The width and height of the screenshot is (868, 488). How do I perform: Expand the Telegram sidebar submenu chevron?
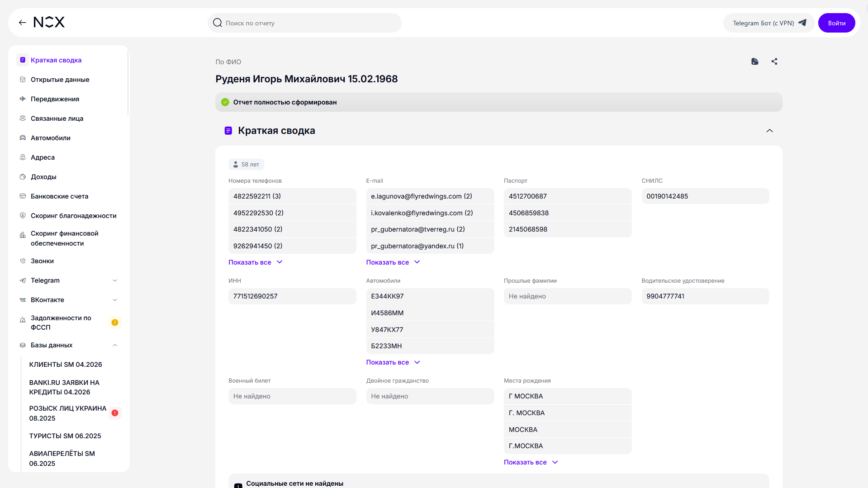[115, 280]
